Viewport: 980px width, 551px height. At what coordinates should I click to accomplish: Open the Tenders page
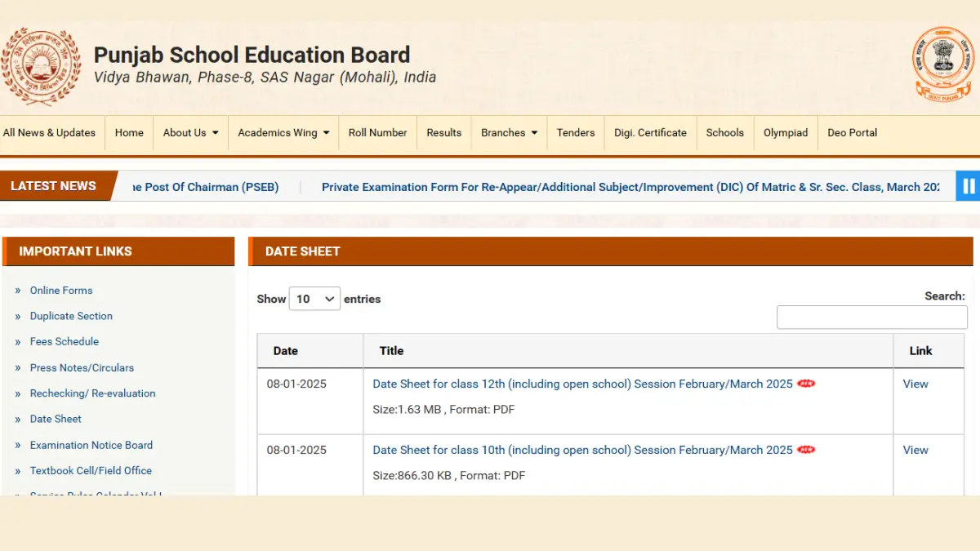coord(576,132)
